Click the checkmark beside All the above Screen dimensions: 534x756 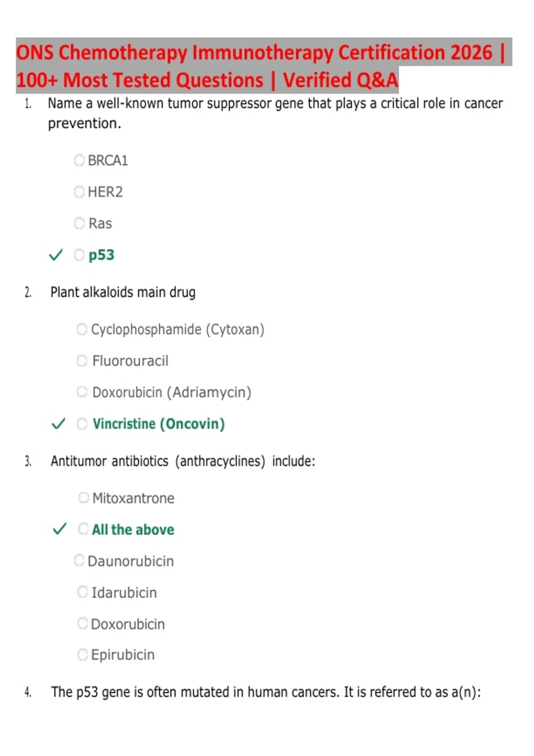60,529
